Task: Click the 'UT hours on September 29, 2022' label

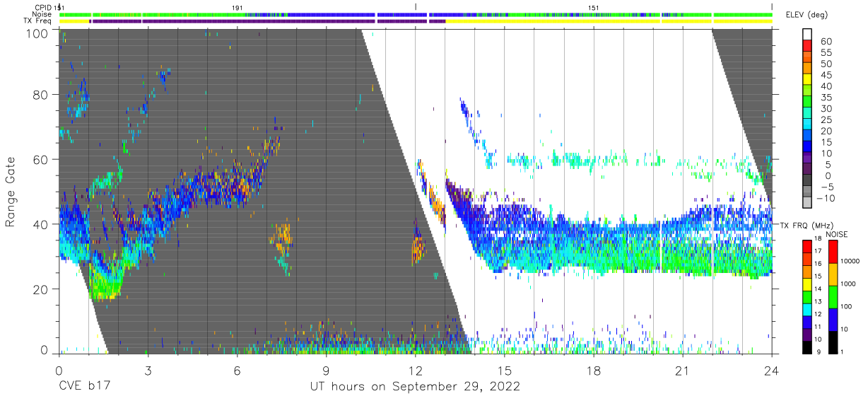Action: pyautogui.click(x=415, y=387)
